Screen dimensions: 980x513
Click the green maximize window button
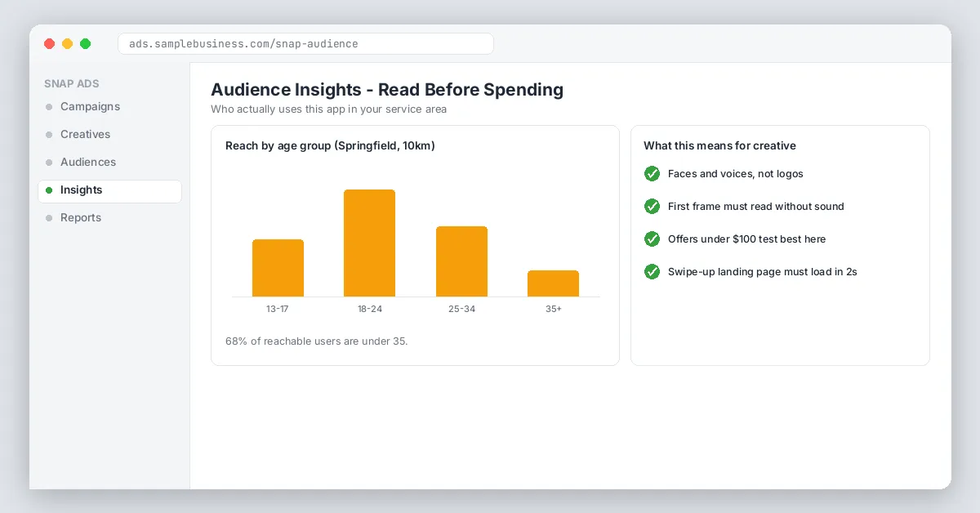pyautogui.click(x=85, y=43)
